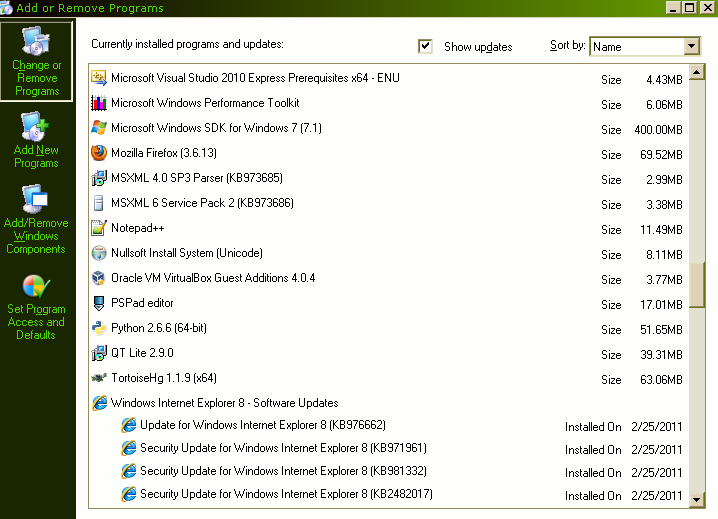Click the program list scrollbar thumb
Viewport: 718px width, 519px height.
pyautogui.click(x=696, y=284)
